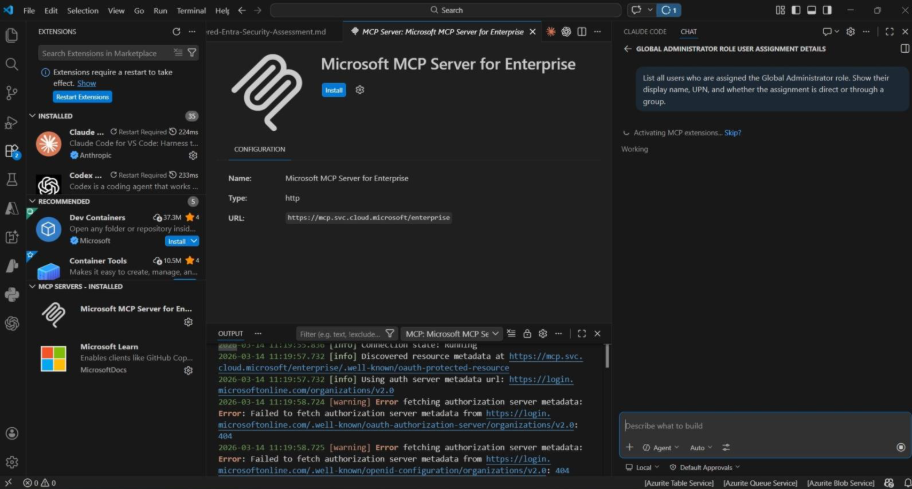Open the Source Control view

tap(12, 92)
